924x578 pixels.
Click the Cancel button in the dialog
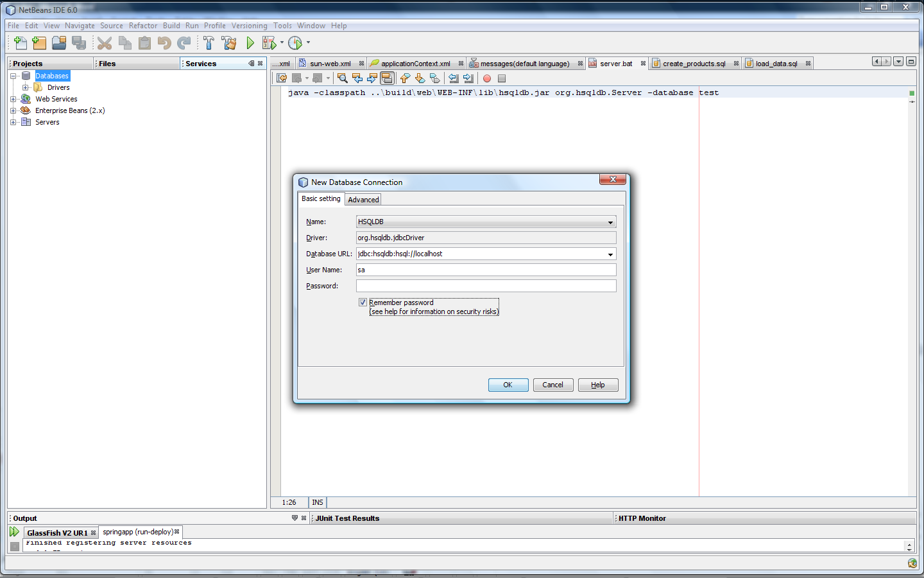pos(552,385)
